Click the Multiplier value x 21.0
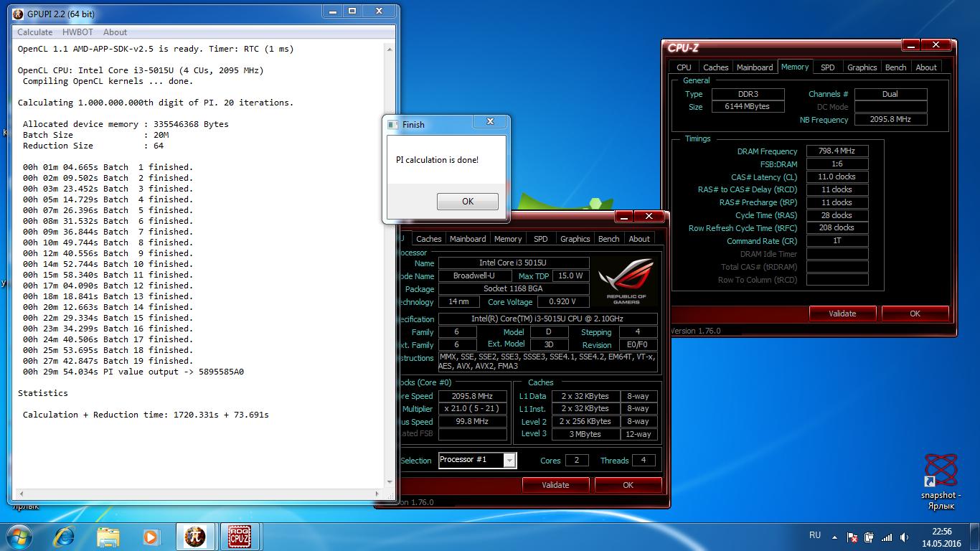Image resolution: width=980 pixels, height=551 pixels. coord(471,409)
